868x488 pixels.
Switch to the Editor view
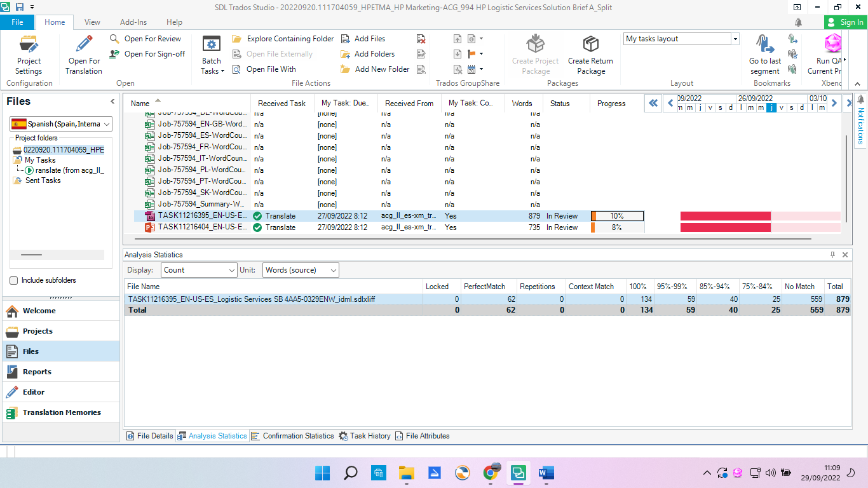(60, 392)
